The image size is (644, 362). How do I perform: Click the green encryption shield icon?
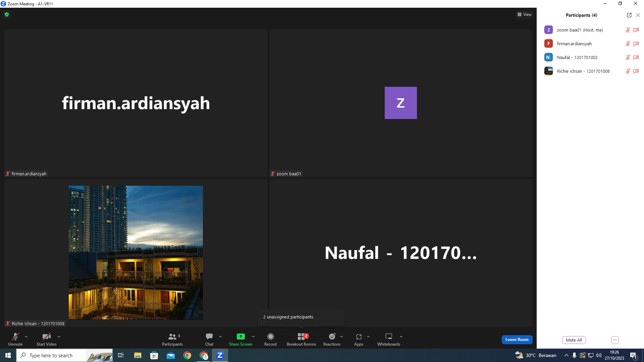pyautogui.click(x=7, y=14)
